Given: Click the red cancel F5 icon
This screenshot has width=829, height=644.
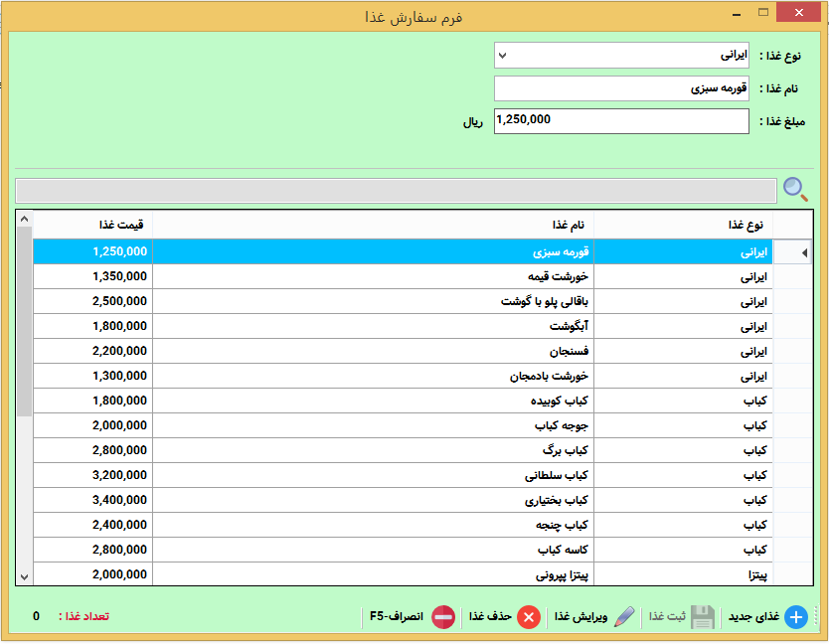Looking at the screenshot, I should point(443,617).
